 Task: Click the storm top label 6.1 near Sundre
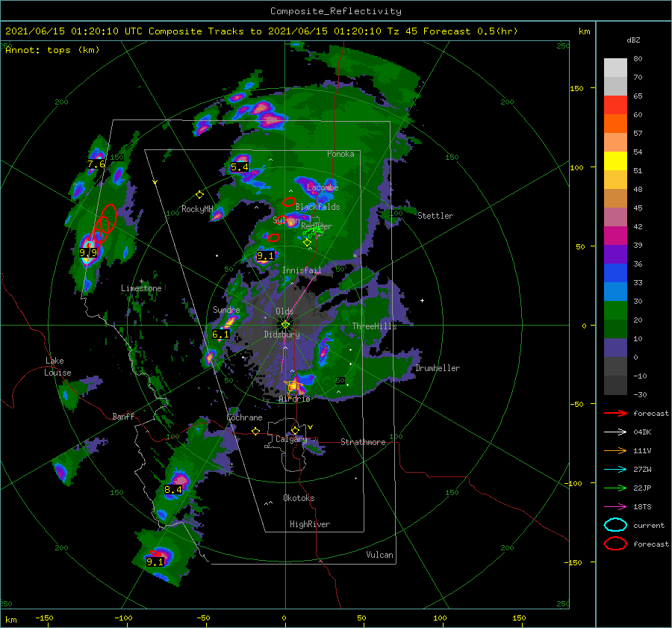coord(220,334)
